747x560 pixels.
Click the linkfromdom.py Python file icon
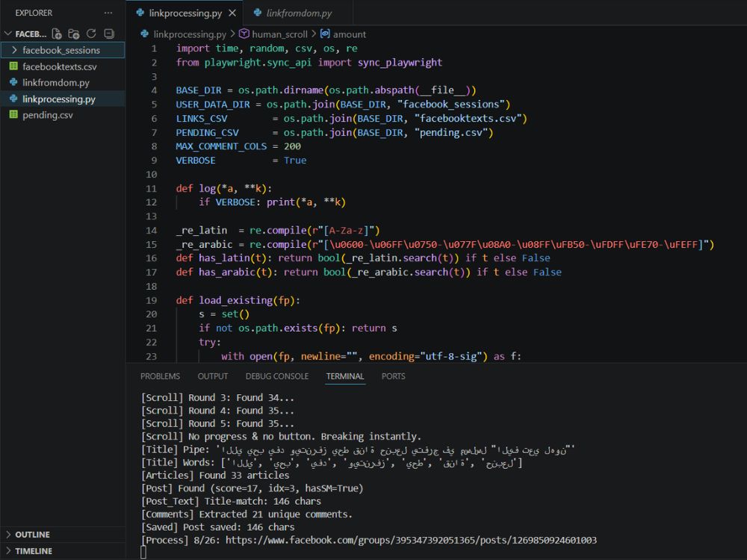(x=13, y=82)
